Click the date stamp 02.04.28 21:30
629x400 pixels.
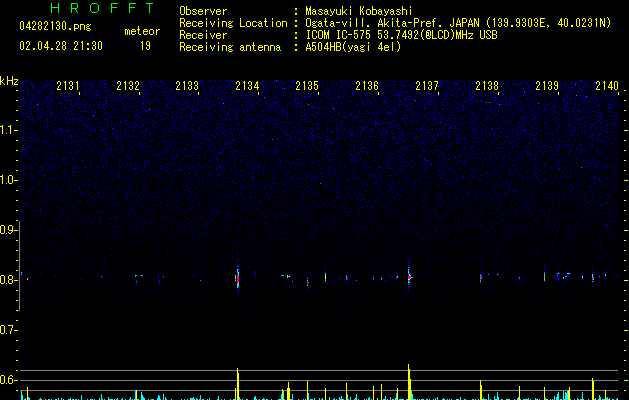(x=61, y=46)
